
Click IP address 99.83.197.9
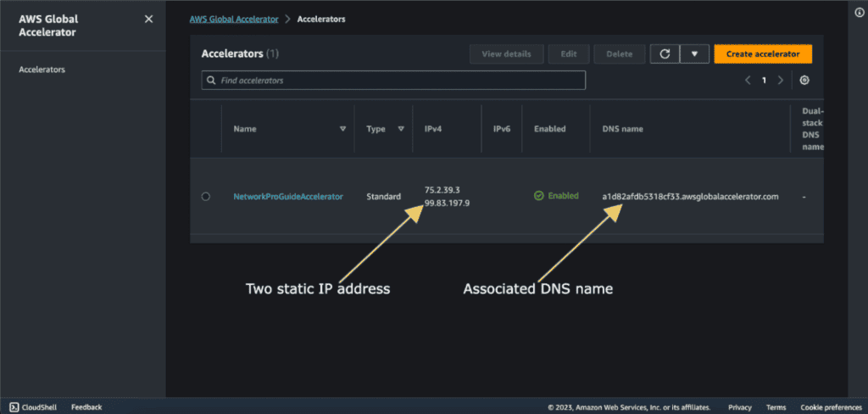[x=448, y=204]
